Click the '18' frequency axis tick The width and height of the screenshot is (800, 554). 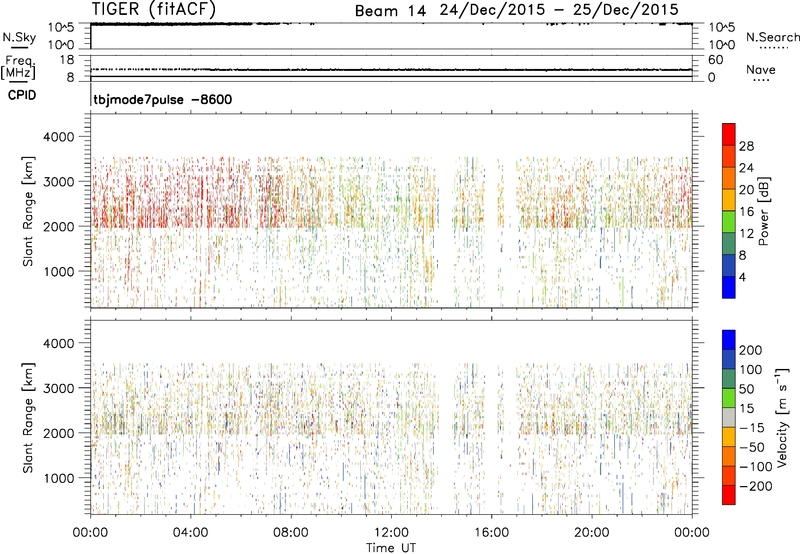67,60
